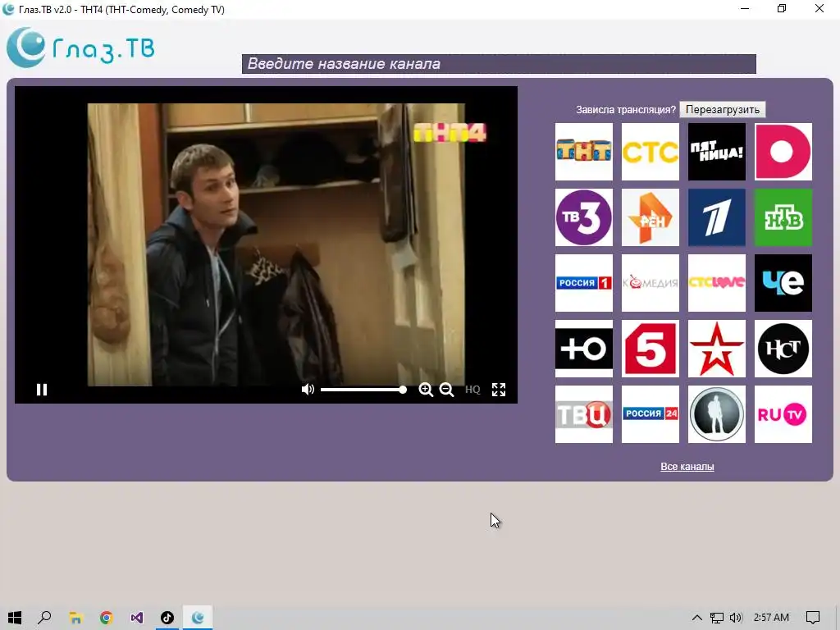Open the 2:57 AM clock
The width and height of the screenshot is (840, 630).
(x=771, y=618)
